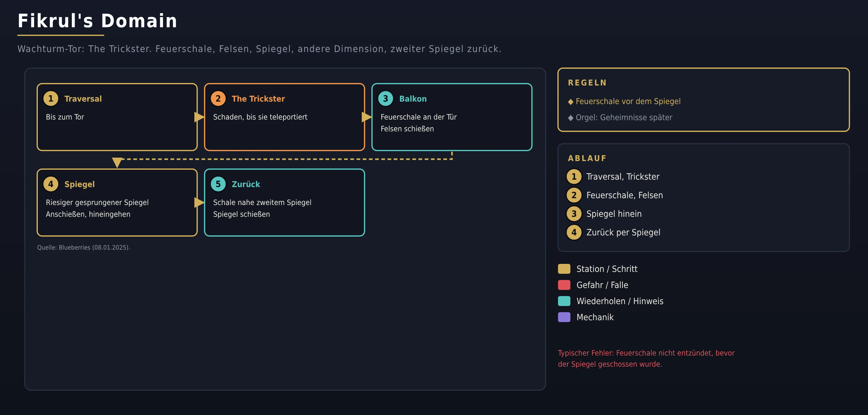Click the gold Station / Schritt swatch
Screen dimensions: 868x415
[564, 269]
